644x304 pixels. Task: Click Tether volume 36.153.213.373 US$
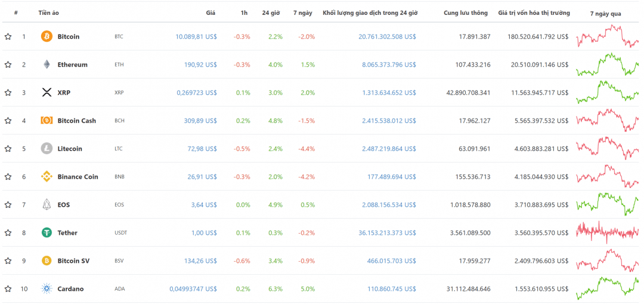pos(388,232)
